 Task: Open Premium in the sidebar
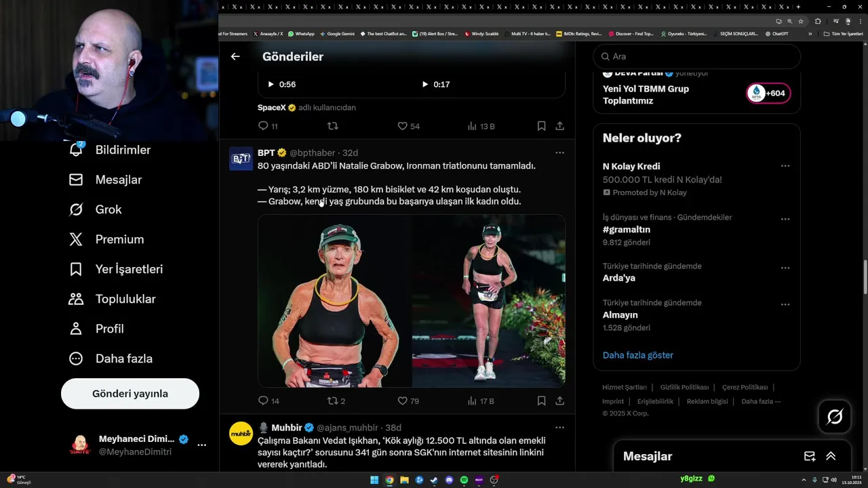106,239
